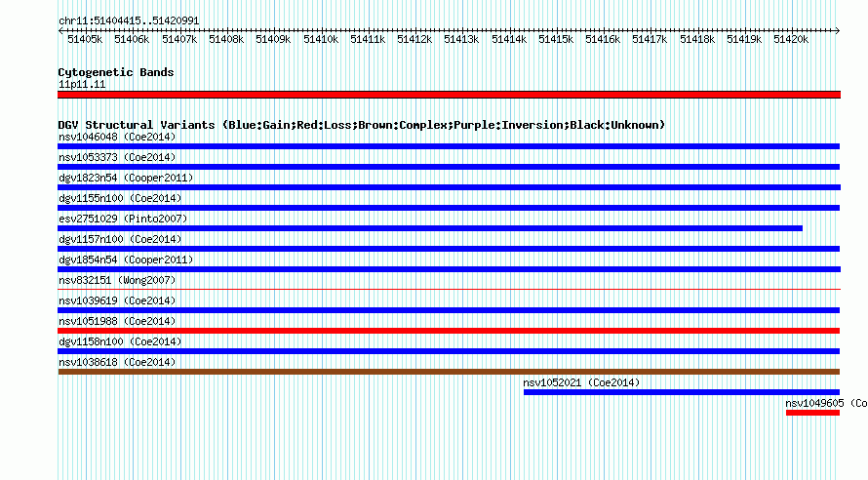The width and height of the screenshot is (868, 480).
Task: Click the right arrow of the ruler
Action: [837, 31]
